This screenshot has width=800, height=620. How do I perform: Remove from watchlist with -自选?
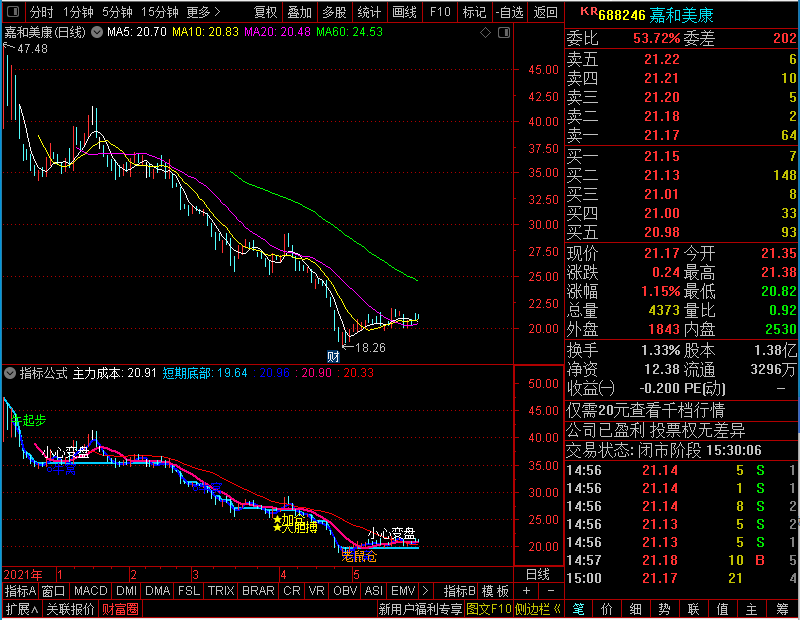click(x=509, y=12)
